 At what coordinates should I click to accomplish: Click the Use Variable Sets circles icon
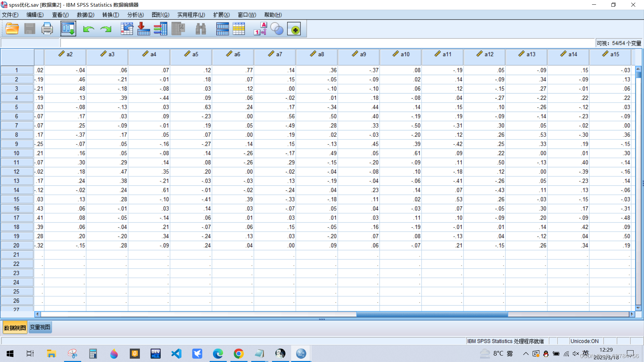277,29
